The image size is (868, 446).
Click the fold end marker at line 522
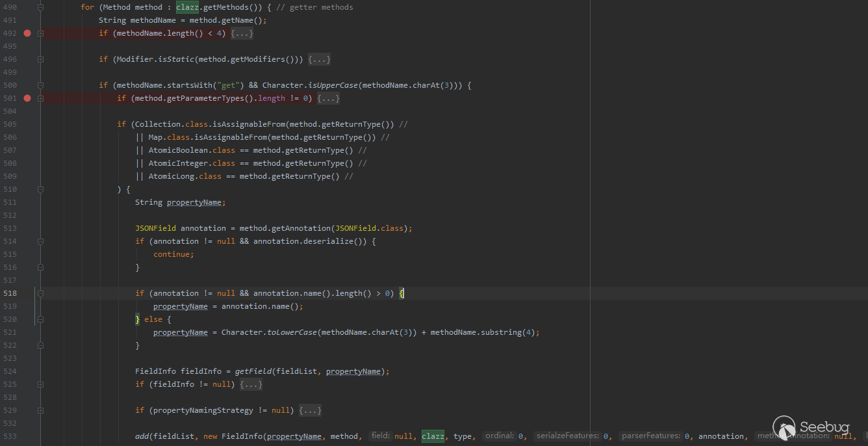click(40, 345)
